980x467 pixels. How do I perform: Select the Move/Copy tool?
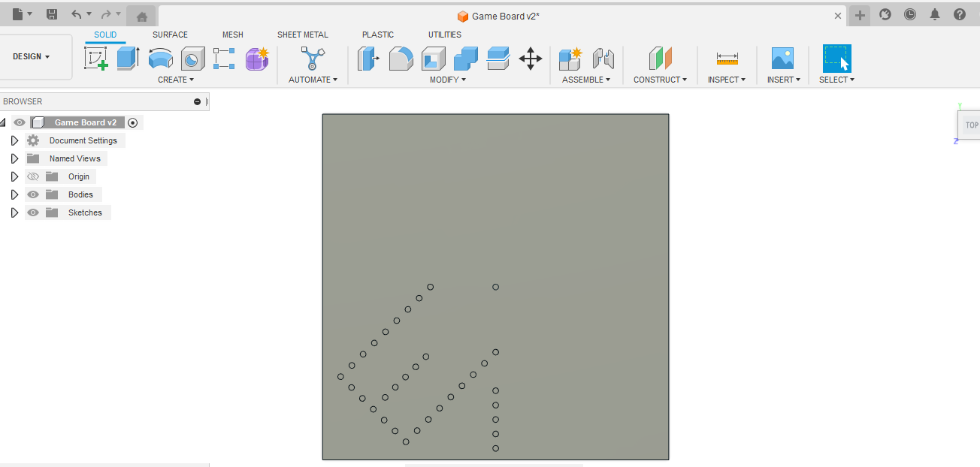tap(531, 59)
